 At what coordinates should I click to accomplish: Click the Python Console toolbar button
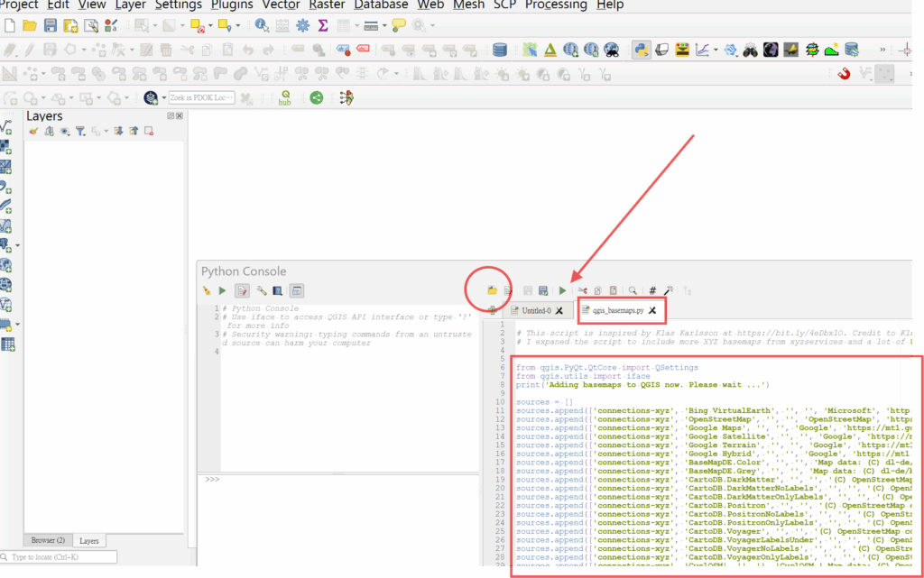(x=642, y=50)
